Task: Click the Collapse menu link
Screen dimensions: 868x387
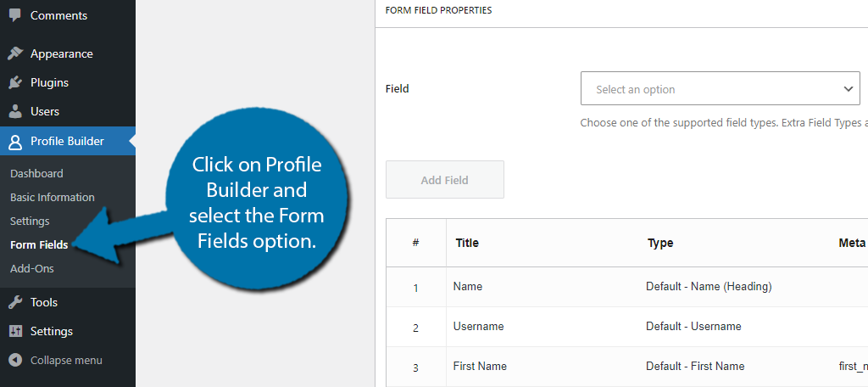Action: click(x=66, y=361)
